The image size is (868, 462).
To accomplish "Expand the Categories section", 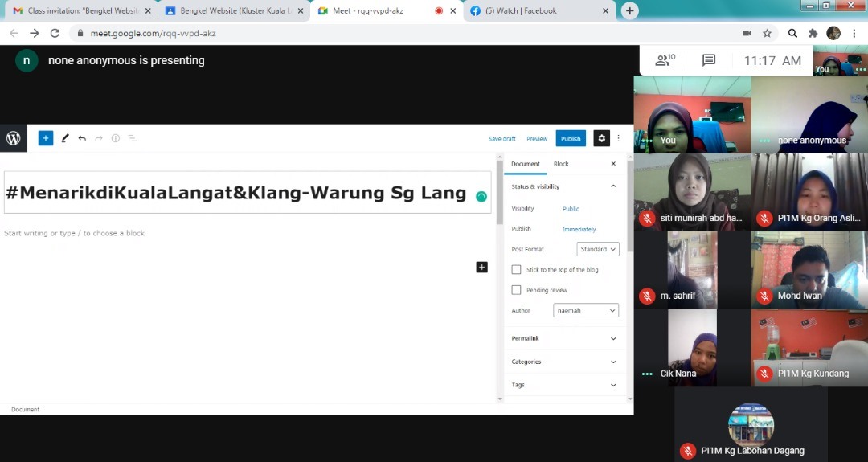I will coord(563,362).
